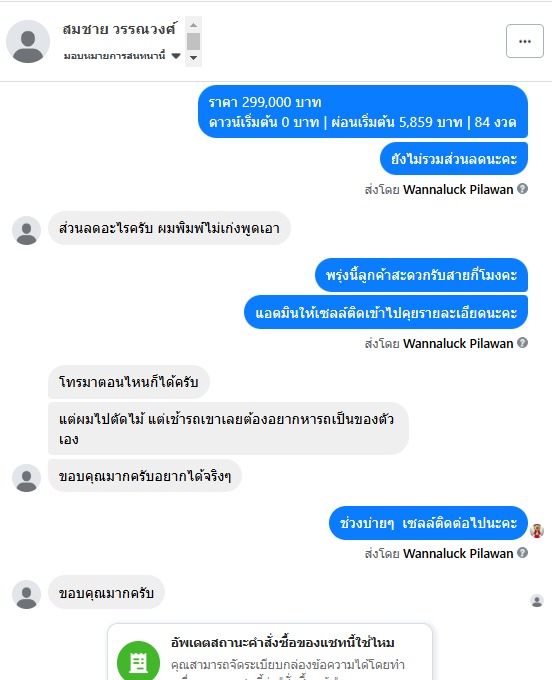The height and width of the screenshot is (680, 552).
Task: Click customer avatar beside final ขอบคุณมากครับ message
Action: [x=26, y=595]
